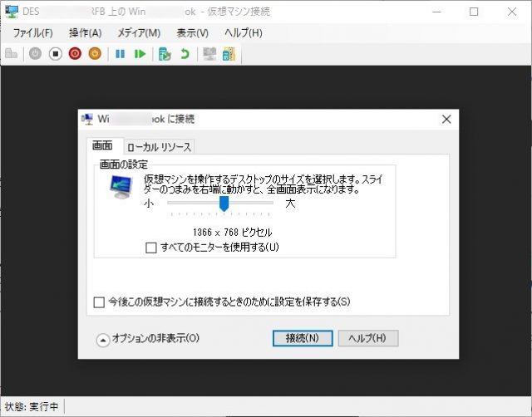The image size is (532, 417).
Task: Click the ヘルプ(H) button in dialog
Action: [368, 338]
